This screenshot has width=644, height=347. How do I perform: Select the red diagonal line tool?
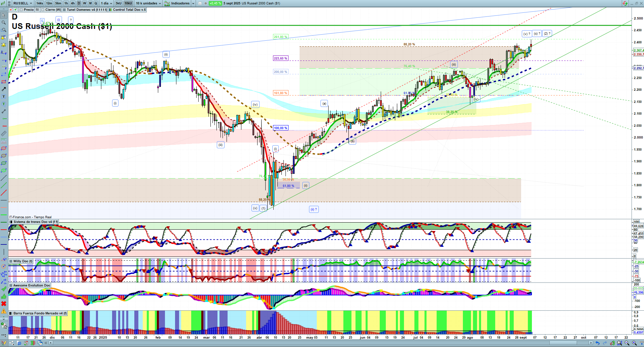pos(4,193)
